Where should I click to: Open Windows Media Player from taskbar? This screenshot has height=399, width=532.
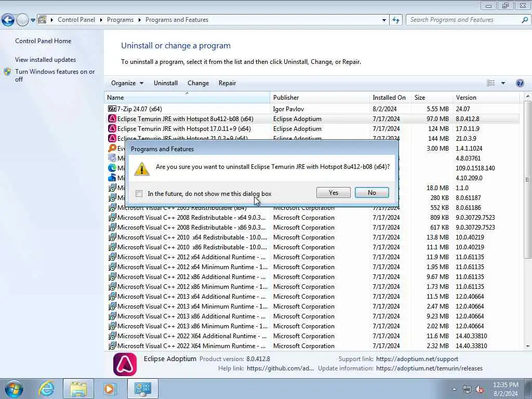(x=110, y=389)
